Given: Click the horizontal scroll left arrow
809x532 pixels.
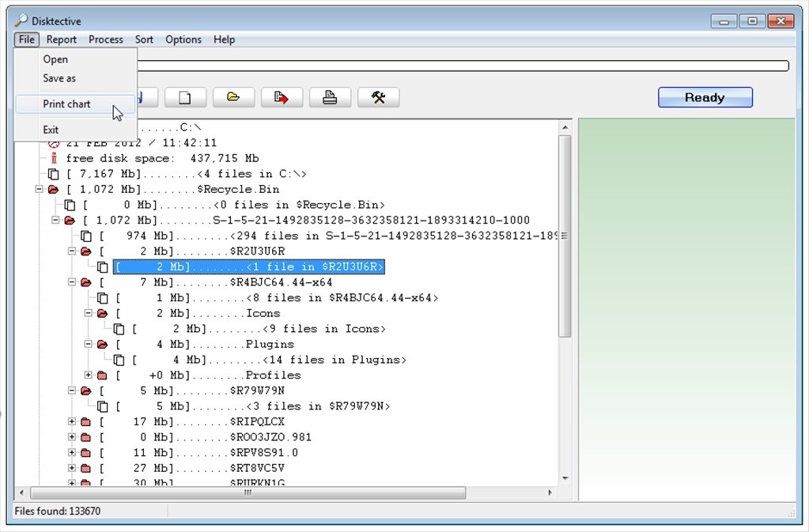Looking at the screenshot, I should point(21,492).
